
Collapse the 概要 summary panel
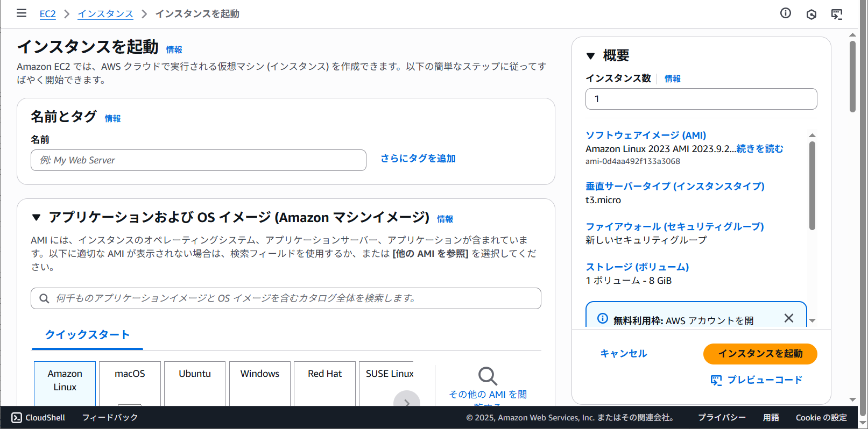click(591, 56)
